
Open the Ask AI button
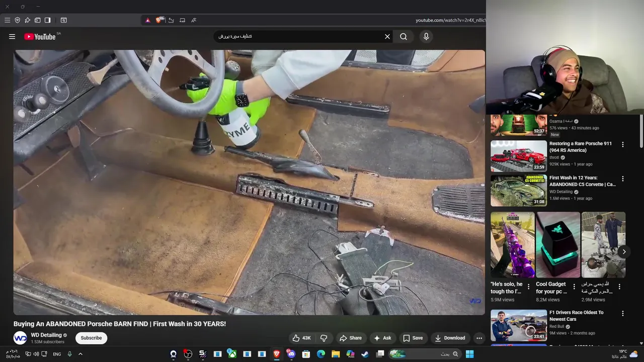point(382,338)
